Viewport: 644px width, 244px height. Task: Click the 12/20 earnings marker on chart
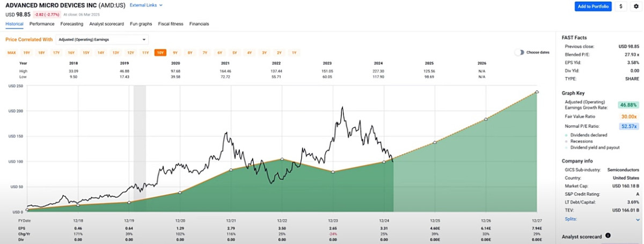coord(180,192)
